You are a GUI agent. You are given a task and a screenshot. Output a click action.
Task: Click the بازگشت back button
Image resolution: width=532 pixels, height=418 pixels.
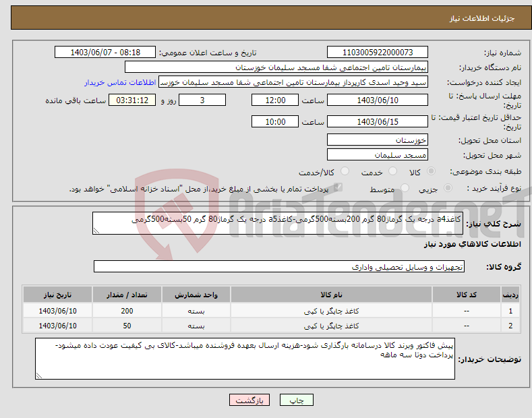(x=249, y=400)
